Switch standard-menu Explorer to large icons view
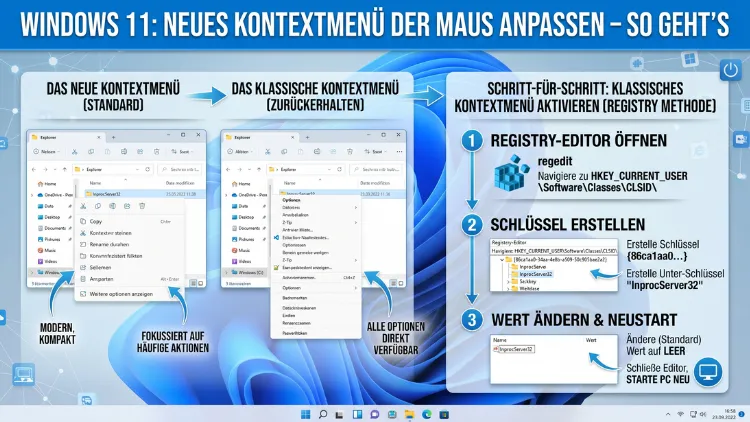The height and width of the screenshot is (422, 750). (200, 283)
